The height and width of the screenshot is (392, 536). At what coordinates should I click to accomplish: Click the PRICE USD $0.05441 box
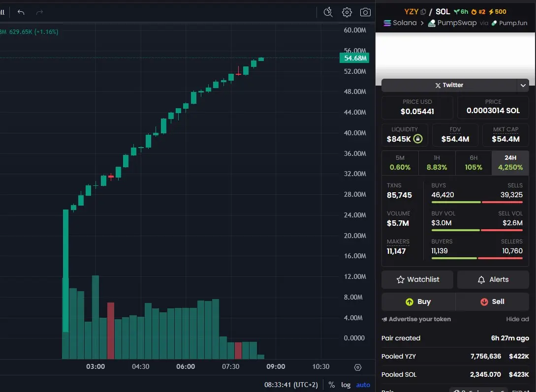417,108
